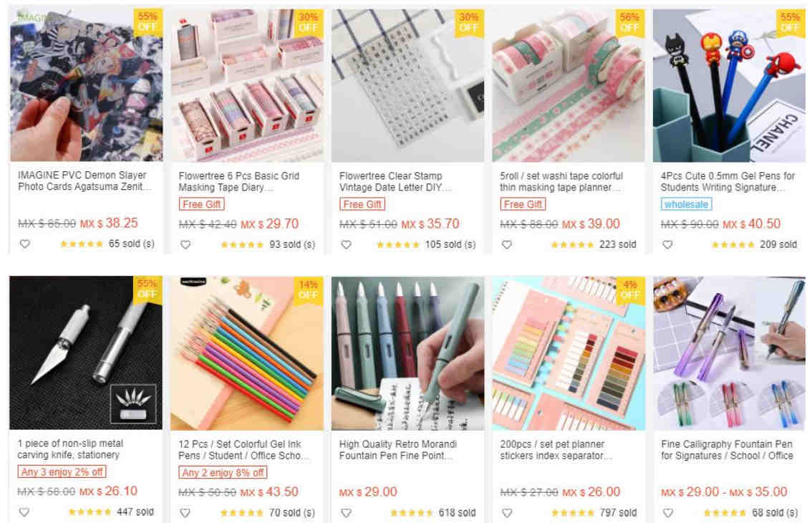This screenshot has height=523, width=812.
Task: Click Free Gift badge under washi tape
Action: click(x=523, y=204)
